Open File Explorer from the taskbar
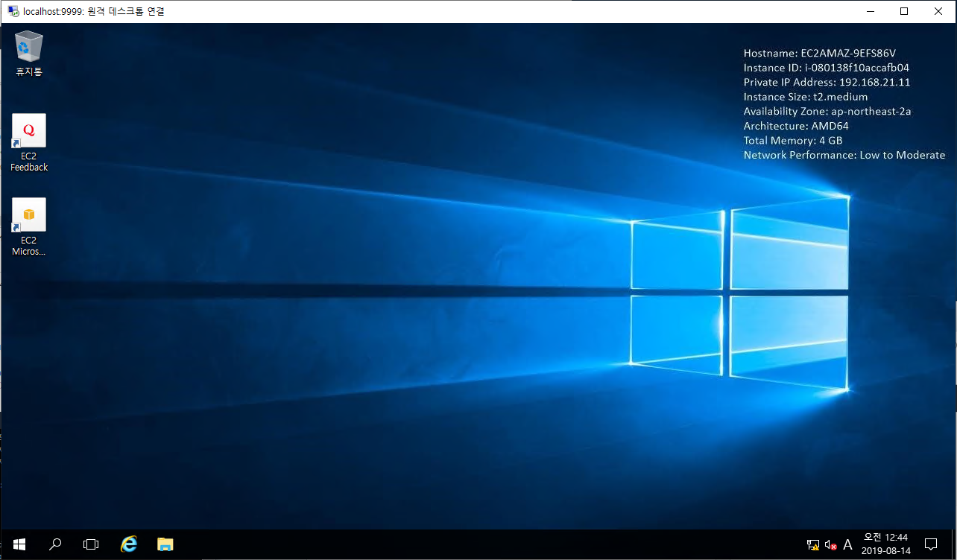 [165, 544]
